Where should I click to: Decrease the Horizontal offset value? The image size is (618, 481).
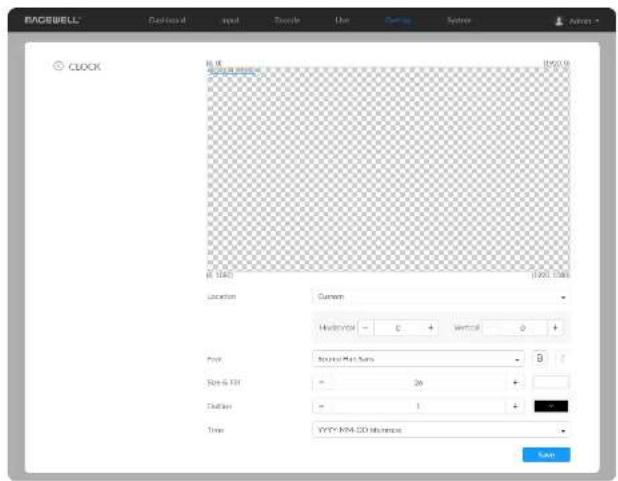pyautogui.click(x=365, y=328)
